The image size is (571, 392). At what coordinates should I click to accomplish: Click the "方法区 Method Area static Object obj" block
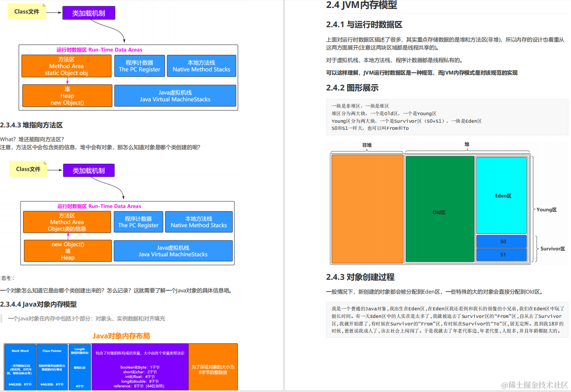tap(66, 66)
